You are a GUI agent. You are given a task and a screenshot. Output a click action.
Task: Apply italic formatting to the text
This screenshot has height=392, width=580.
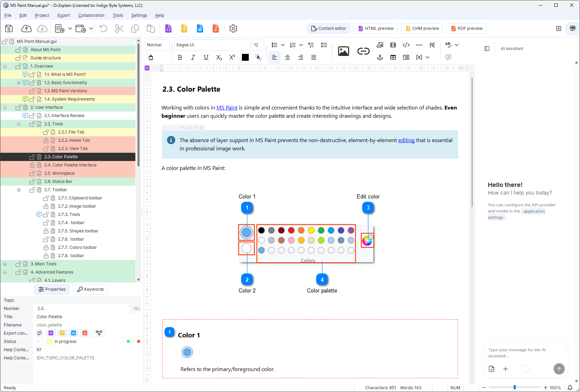[193, 57]
